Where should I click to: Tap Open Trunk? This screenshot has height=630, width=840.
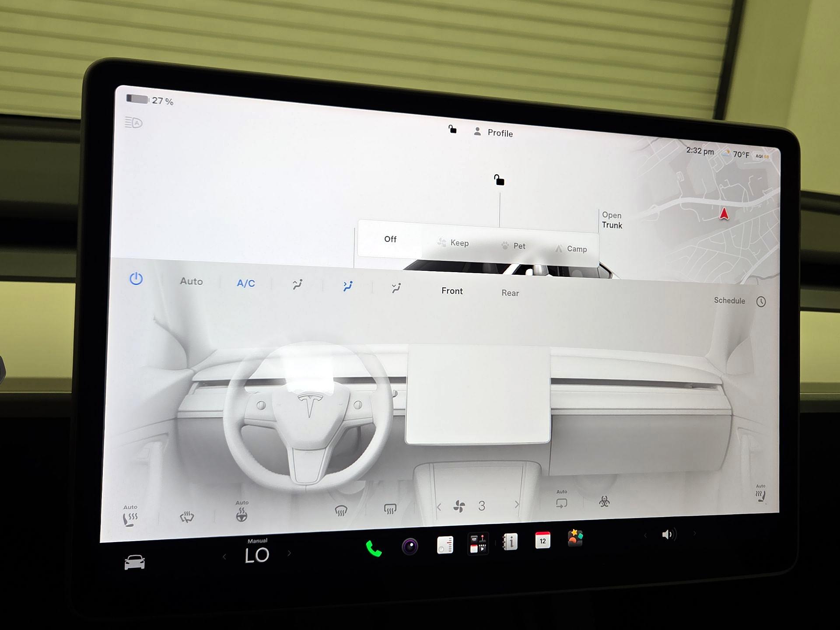point(612,220)
